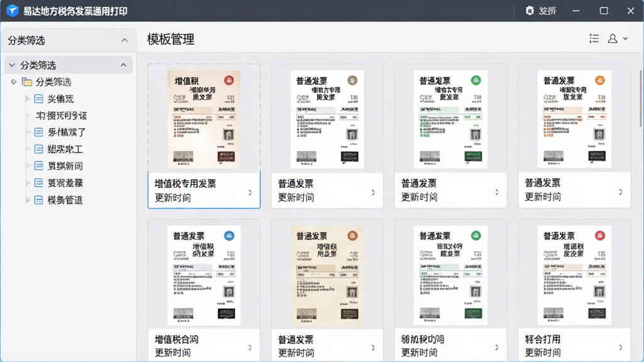Click the blue shield app logo in the title bar
Image resolution: width=644 pixels, height=362 pixels.
(x=13, y=11)
